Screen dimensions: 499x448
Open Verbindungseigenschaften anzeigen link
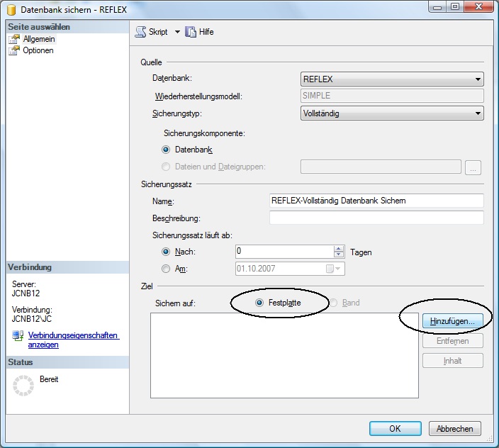point(73,340)
